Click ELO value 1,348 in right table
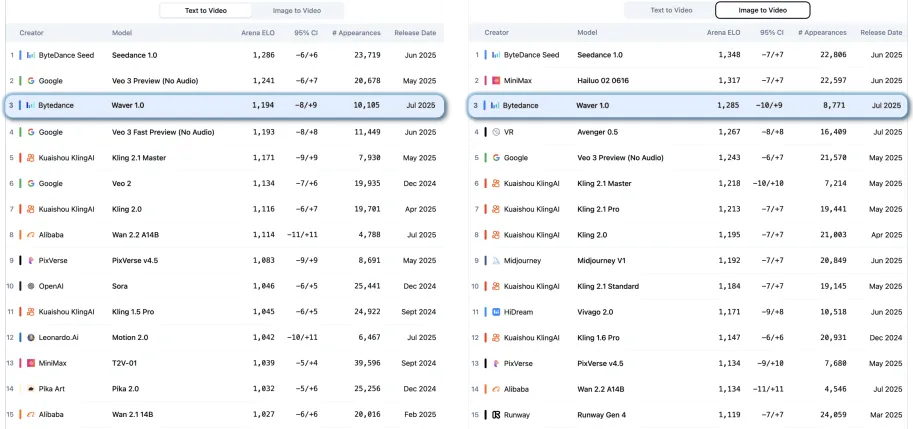Viewport: 913px width, 429px height. pyautogui.click(x=729, y=55)
